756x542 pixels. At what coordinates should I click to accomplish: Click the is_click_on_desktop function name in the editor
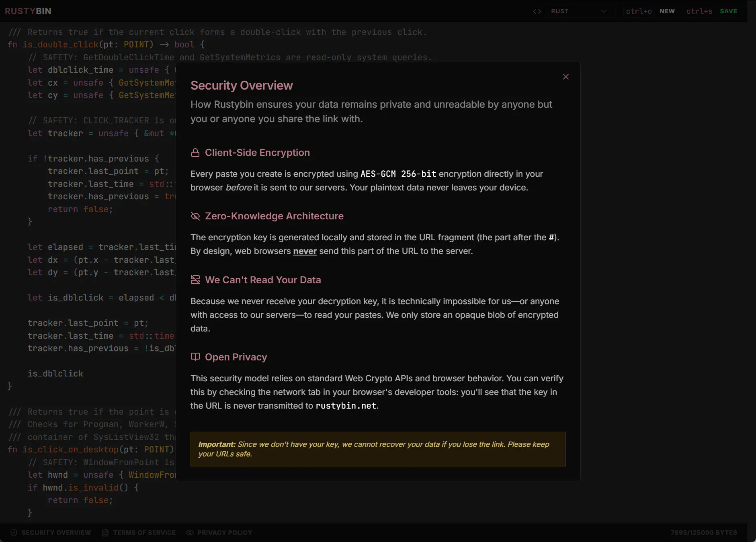coord(70,450)
